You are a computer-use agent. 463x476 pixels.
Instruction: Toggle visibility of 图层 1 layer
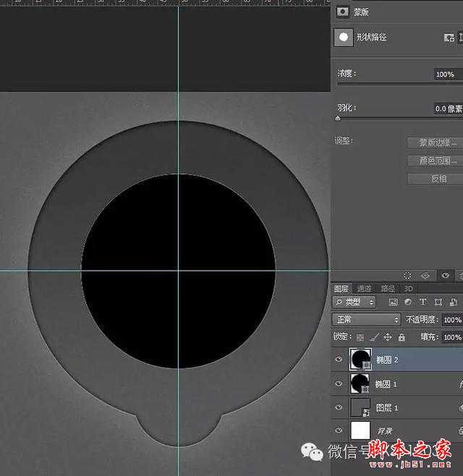[x=339, y=408]
